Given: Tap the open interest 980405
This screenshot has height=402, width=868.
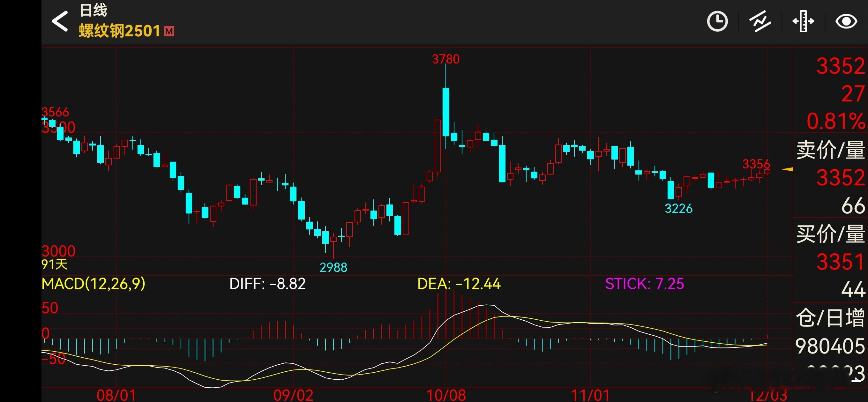Looking at the screenshot, I should click(x=830, y=346).
